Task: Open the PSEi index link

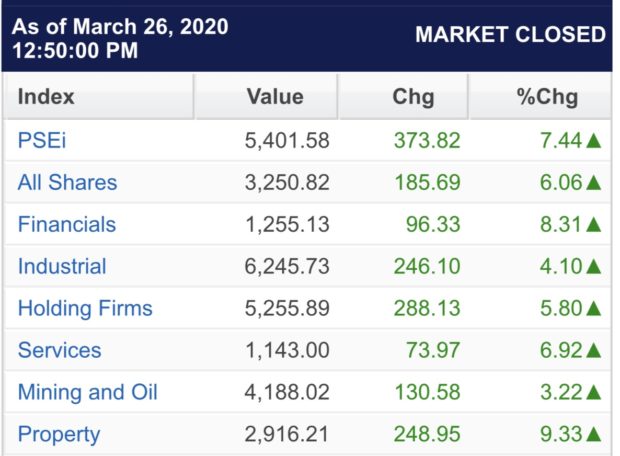Action: pyautogui.click(x=42, y=140)
